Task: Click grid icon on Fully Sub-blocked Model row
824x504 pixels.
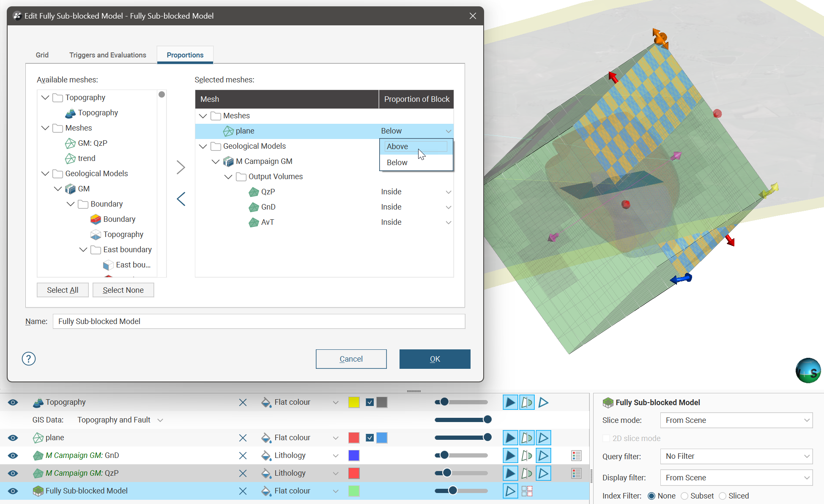Action: click(x=527, y=491)
